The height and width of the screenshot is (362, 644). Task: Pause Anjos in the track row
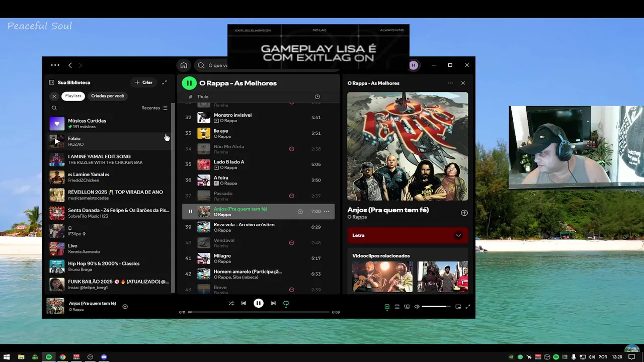(190, 212)
